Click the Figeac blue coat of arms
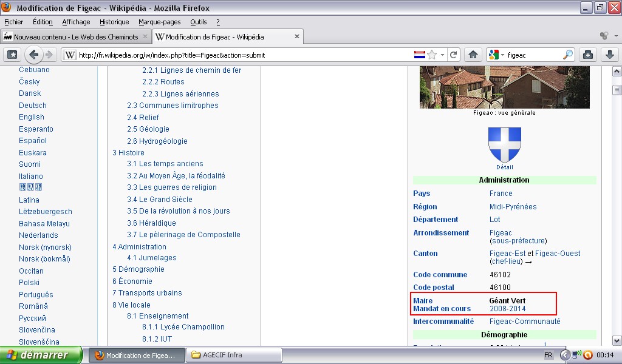This screenshot has width=622, height=364. click(x=504, y=144)
